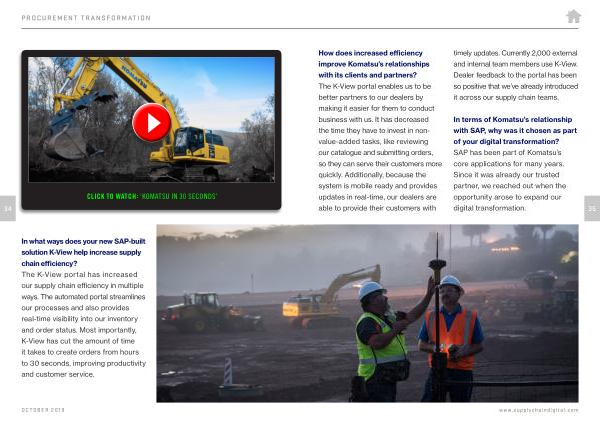Open the supplychaindigital.com website link
Screen dimensions: 600x424
pos(539,410)
